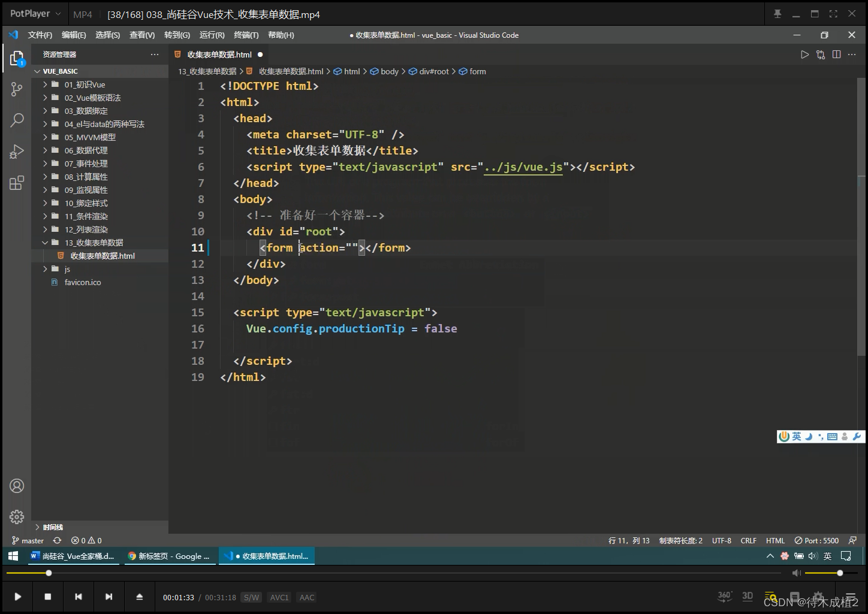Click the Windows Start button
868x614 pixels.
(13, 556)
